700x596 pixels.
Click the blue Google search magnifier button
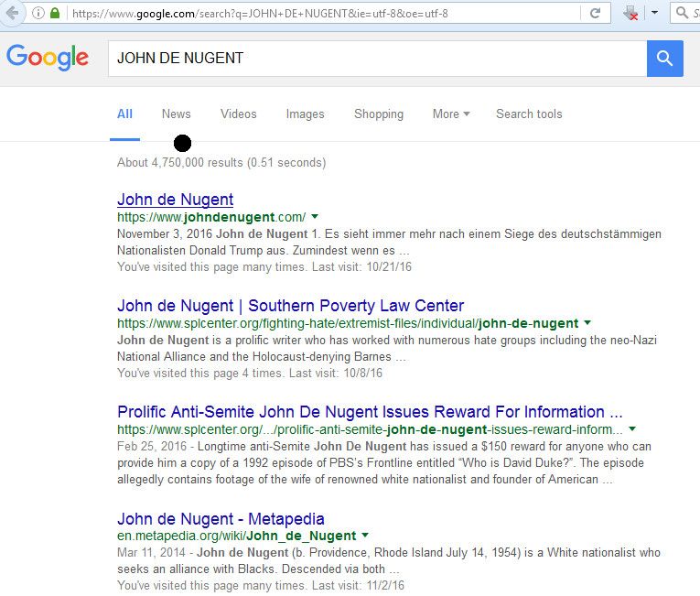[664, 58]
